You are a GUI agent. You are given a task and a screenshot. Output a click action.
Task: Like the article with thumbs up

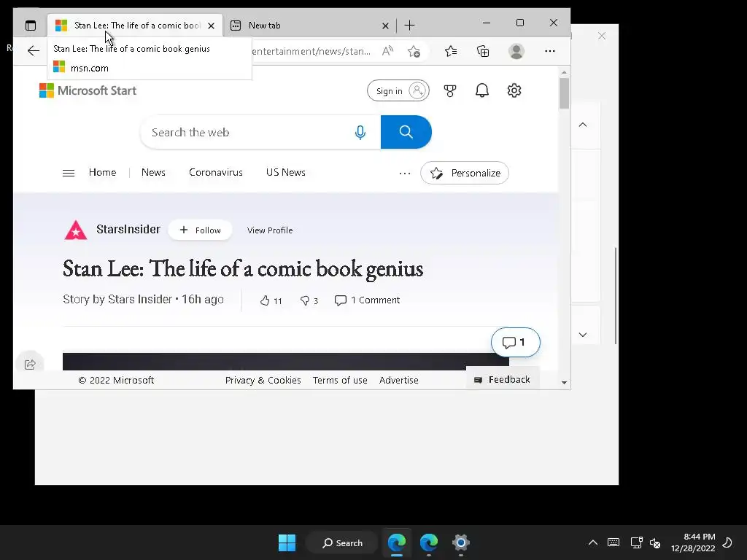click(271, 300)
